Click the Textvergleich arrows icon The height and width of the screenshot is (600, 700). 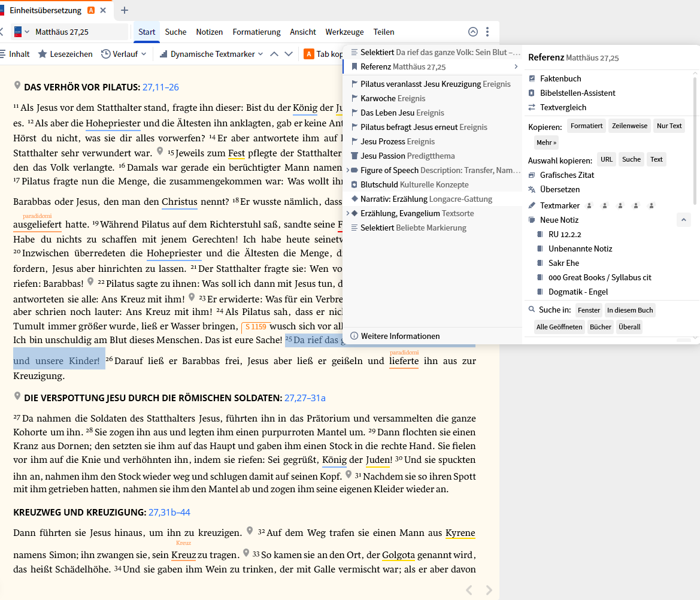(x=532, y=107)
